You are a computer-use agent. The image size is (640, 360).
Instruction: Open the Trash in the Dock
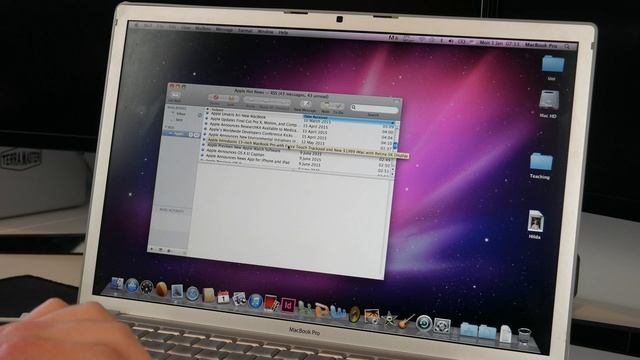pyautogui.click(x=524, y=335)
